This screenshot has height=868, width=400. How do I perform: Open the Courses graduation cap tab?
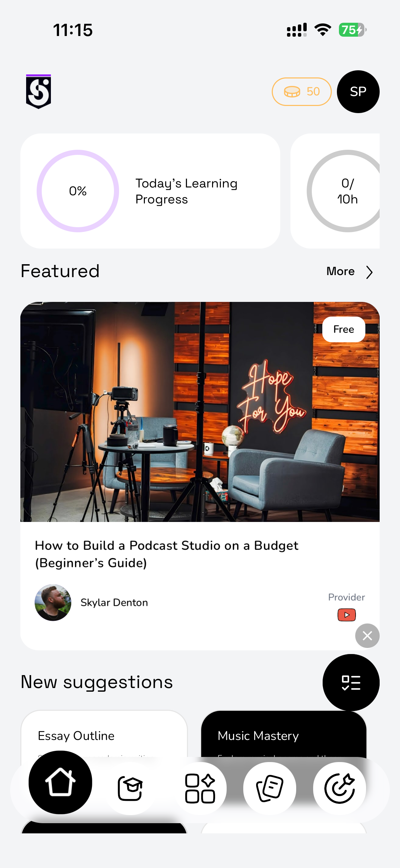(x=130, y=788)
